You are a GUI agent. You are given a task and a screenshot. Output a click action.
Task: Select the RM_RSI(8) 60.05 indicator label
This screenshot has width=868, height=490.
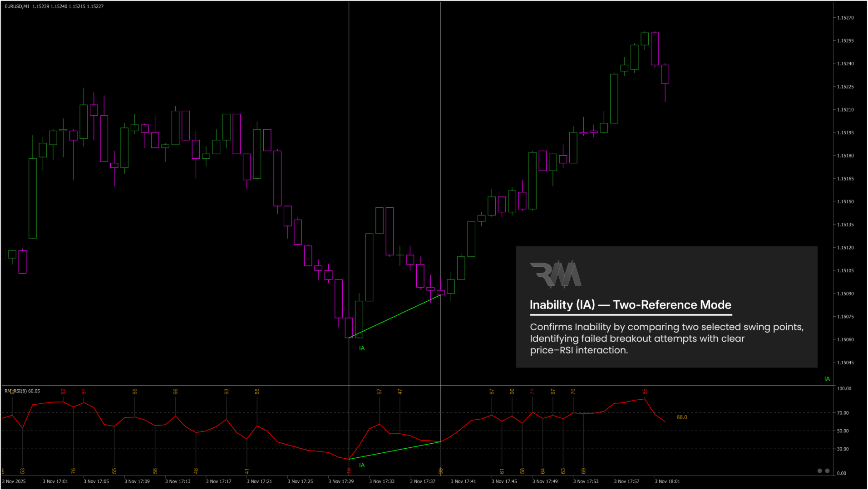(22, 391)
